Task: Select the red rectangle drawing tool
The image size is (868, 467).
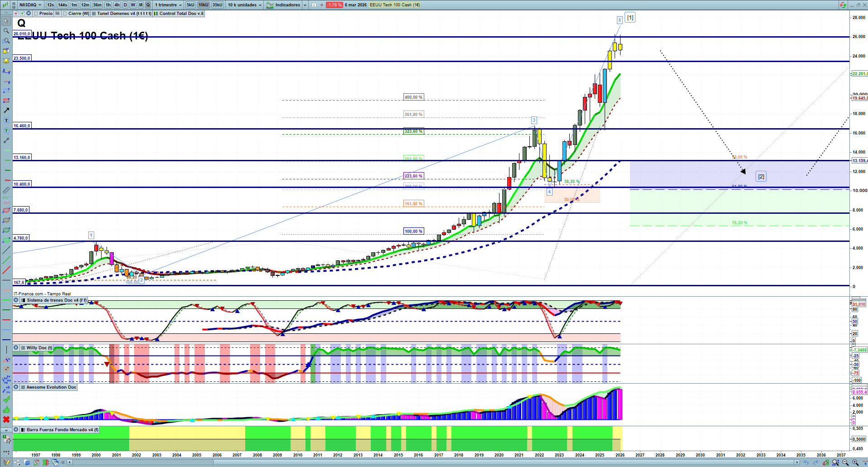Action: (6, 101)
